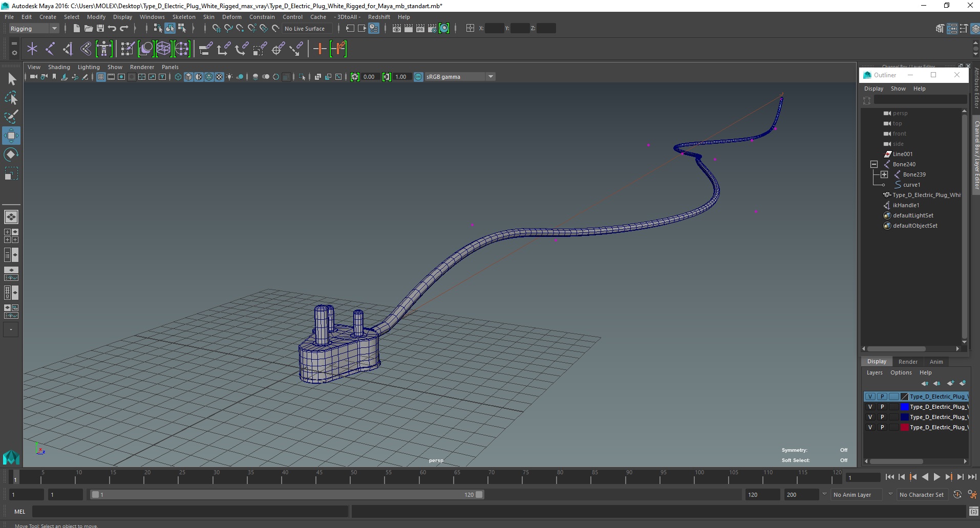The image size is (980, 528).
Task: Collapse the Bone240 node in Outliner
Action: click(x=874, y=164)
